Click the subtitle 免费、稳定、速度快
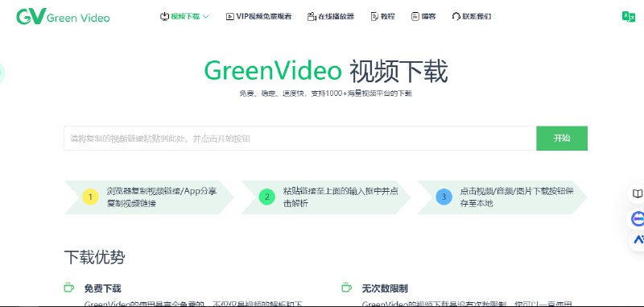Image resolution: width=644 pixels, height=307 pixels. 272,93
